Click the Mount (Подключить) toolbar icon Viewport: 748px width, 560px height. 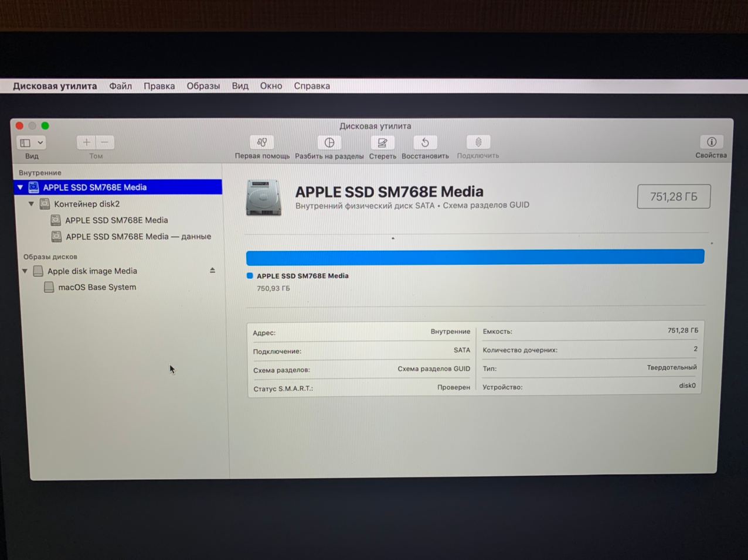click(x=478, y=142)
